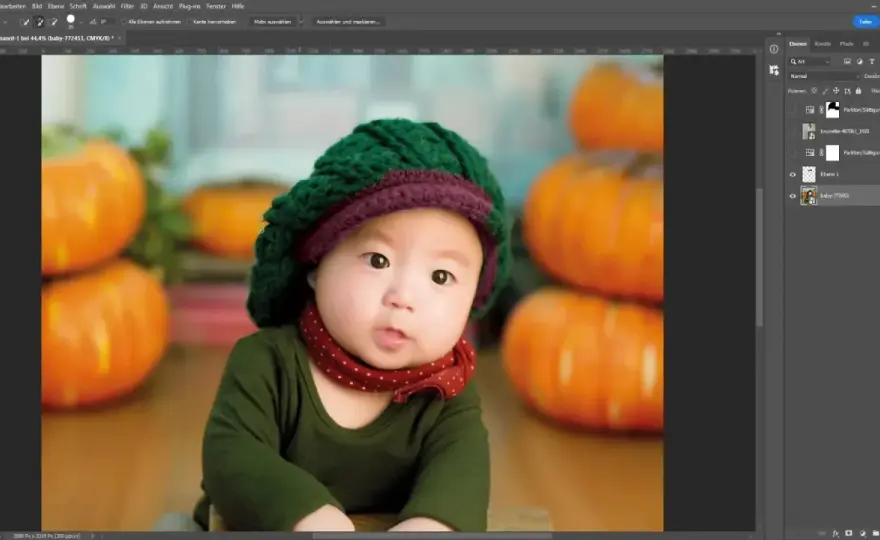The height and width of the screenshot is (540, 880).
Task: Select the subtract from selection brush icon
Action: click(x=54, y=22)
